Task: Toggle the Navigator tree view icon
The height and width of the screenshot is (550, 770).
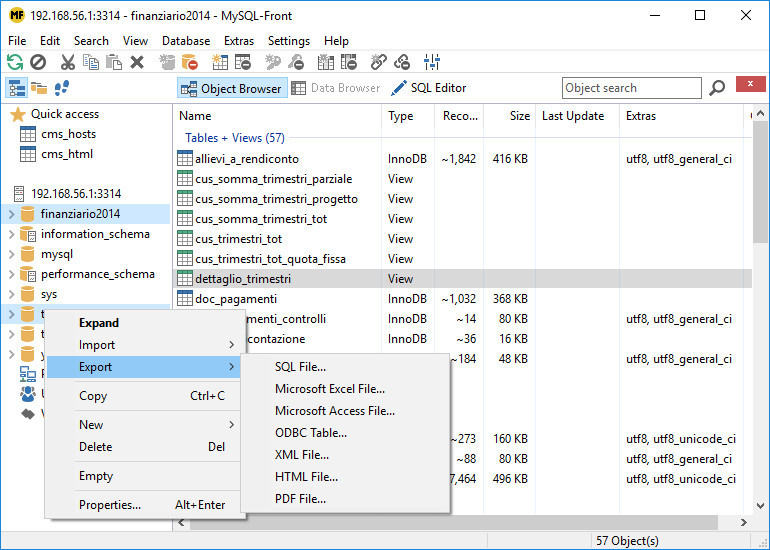Action: [x=17, y=88]
